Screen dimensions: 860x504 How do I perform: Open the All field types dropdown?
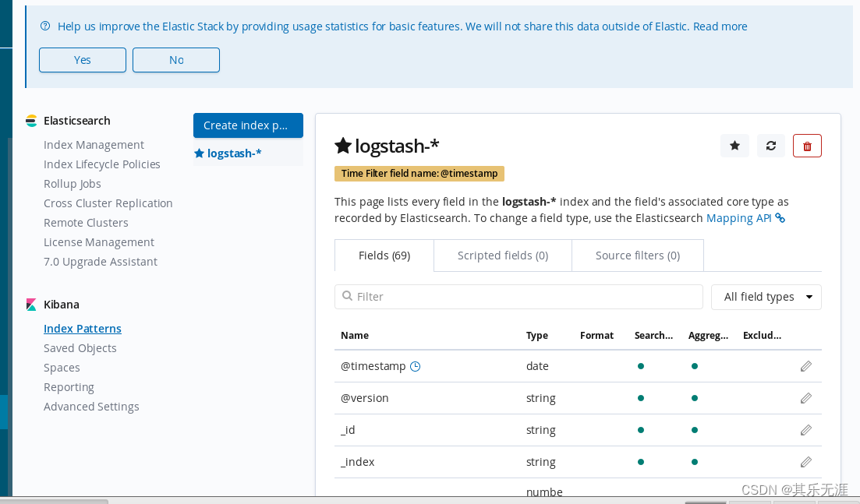pyautogui.click(x=765, y=297)
